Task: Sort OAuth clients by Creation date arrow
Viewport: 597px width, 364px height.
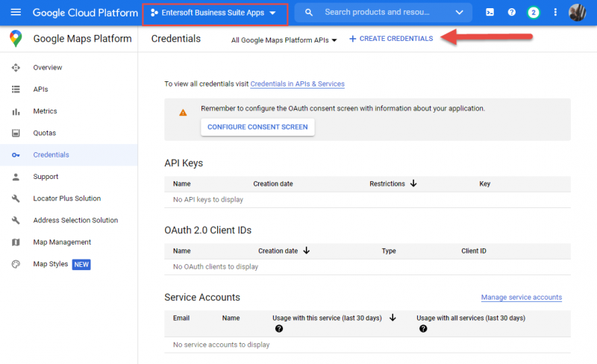Action: tap(307, 251)
